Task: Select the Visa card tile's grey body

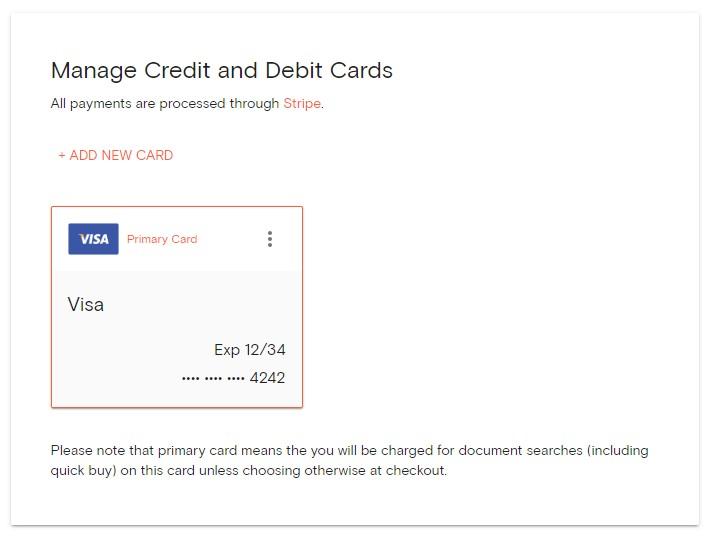Action: [x=177, y=339]
